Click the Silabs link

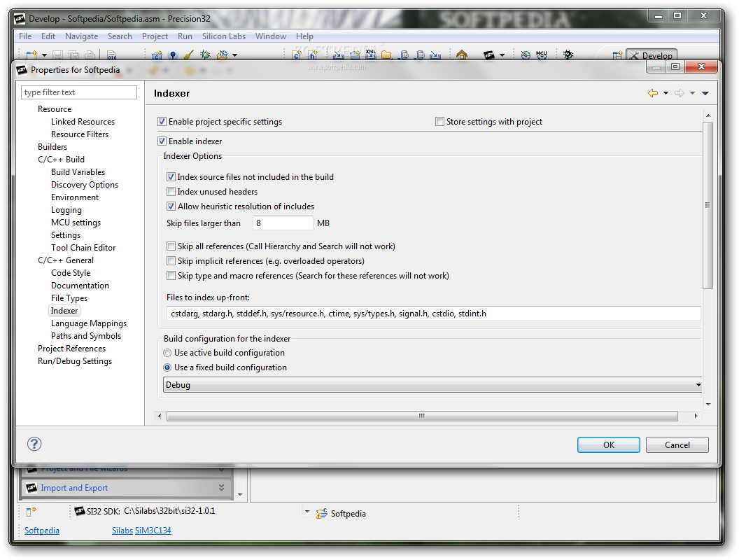click(x=122, y=531)
